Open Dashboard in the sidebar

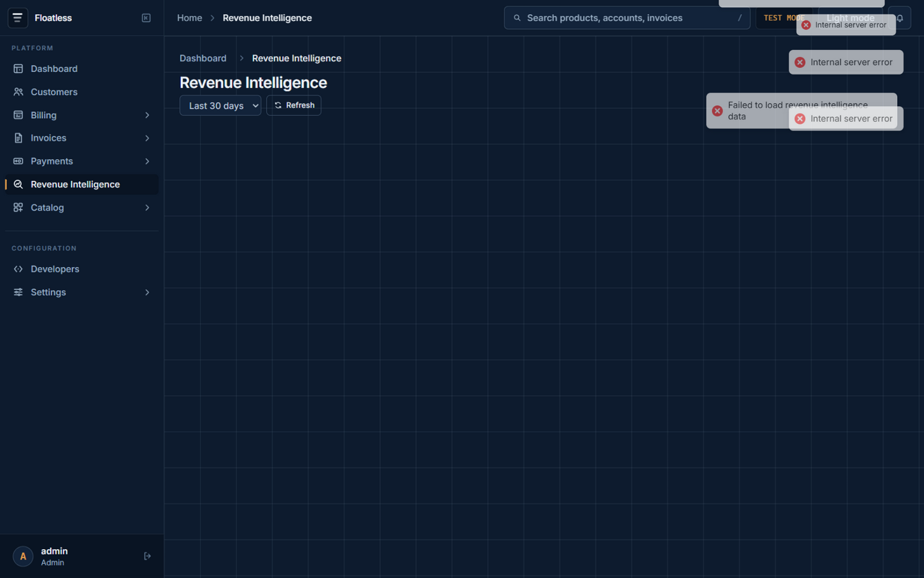81,69
